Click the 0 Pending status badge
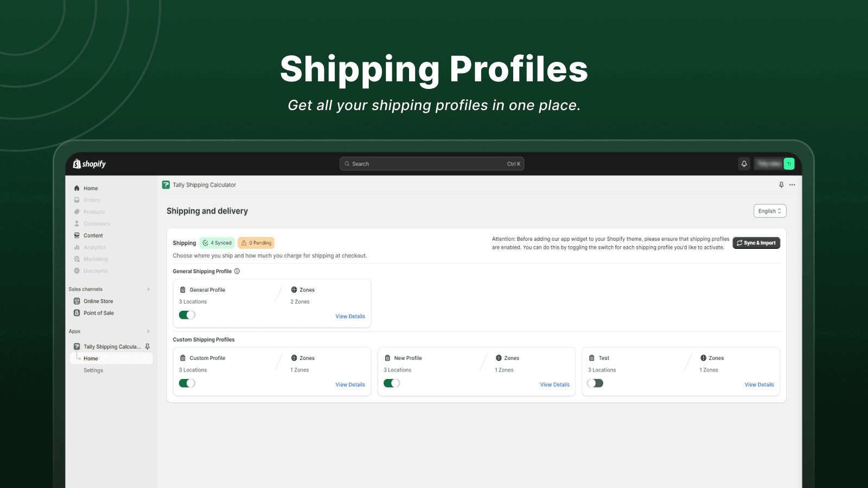The height and width of the screenshot is (488, 868). [256, 242]
